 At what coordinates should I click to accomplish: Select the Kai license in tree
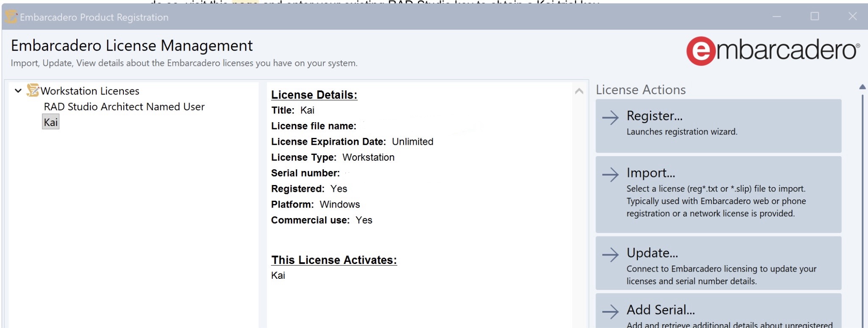coord(50,122)
